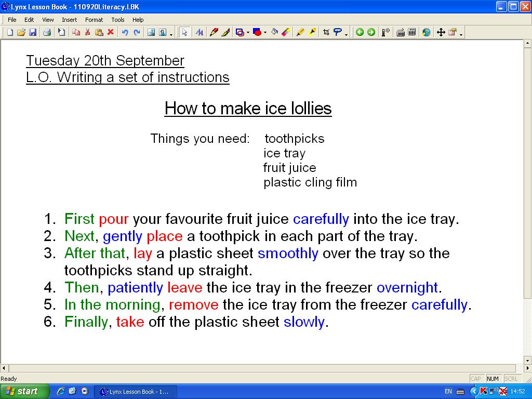Open the Format menu
Screen dimensions: 532x399
coord(94,20)
